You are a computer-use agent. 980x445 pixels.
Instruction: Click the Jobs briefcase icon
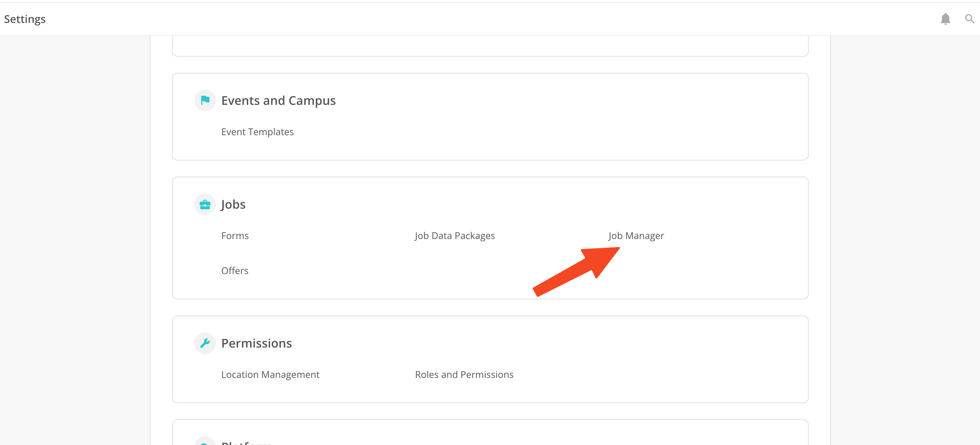(205, 204)
